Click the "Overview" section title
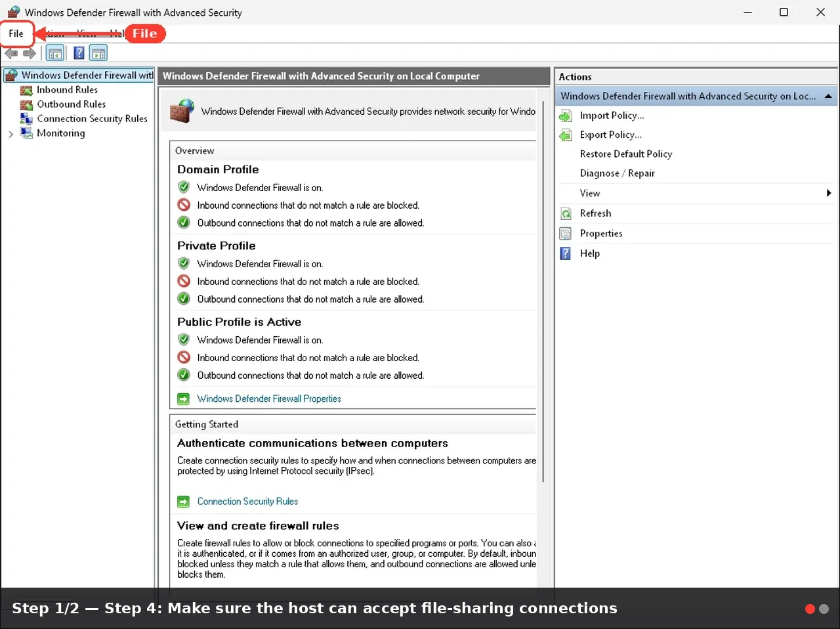Screen dimensions: 840x629 pyautogui.click(x=195, y=150)
